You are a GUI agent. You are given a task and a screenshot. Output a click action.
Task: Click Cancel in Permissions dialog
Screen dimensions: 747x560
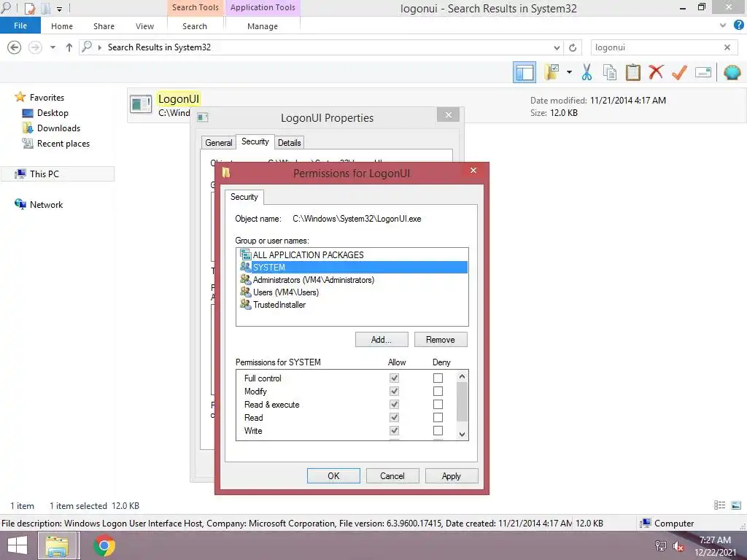coord(392,475)
